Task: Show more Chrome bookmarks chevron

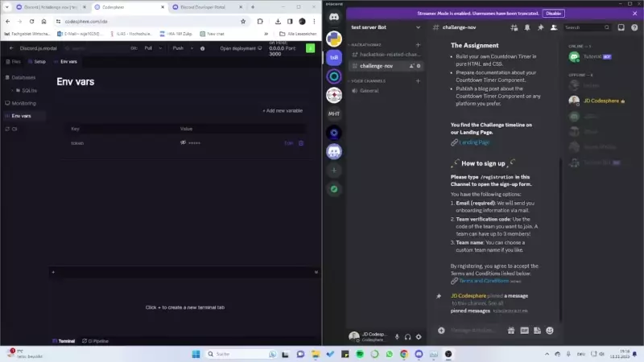Action: pos(266,34)
